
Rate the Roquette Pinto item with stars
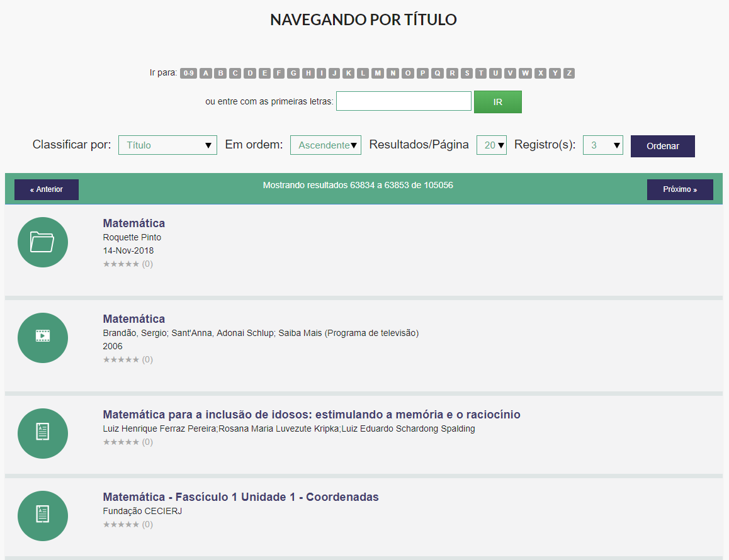(x=121, y=264)
